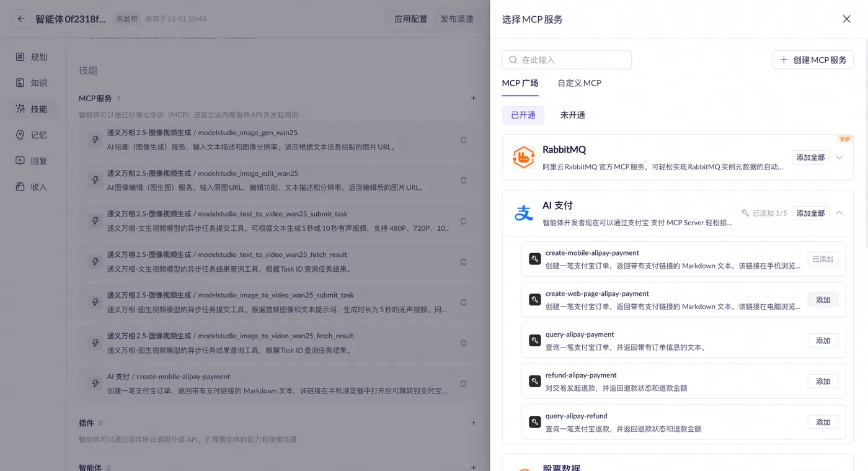Image resolution: width=868 pixels, height=471 pixels.
Task: Collapse the AI 支付 tool list
Action: click(x=839, y=213)
